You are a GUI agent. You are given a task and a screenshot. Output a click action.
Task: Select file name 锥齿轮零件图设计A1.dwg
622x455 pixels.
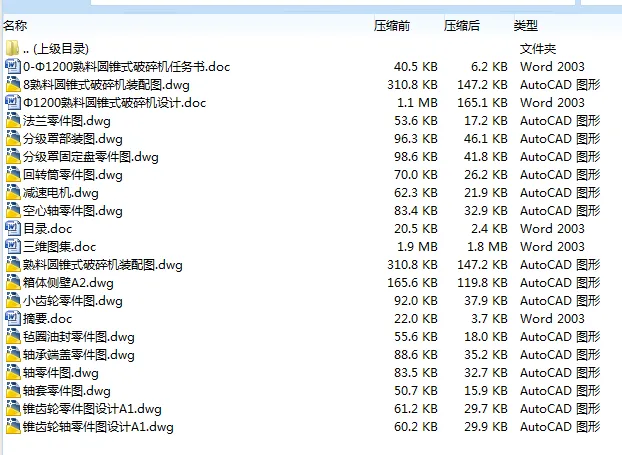92,409
